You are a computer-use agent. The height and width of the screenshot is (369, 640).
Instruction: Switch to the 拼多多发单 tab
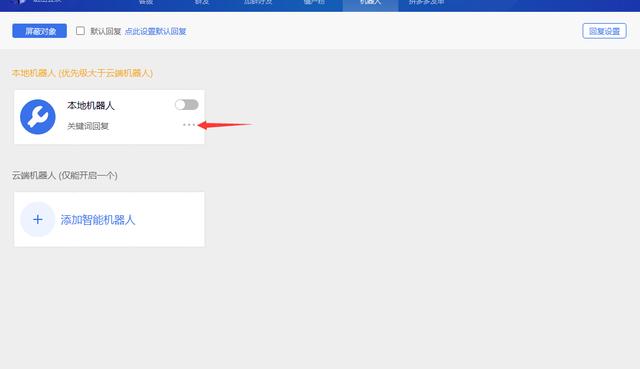click(427, 3)
